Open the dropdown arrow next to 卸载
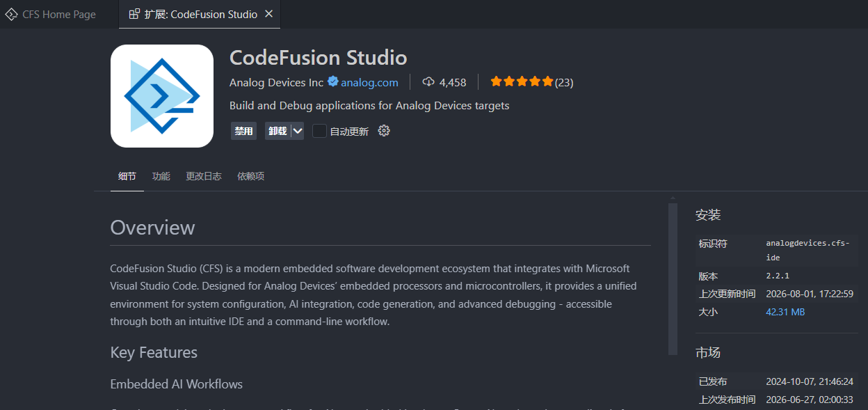The image size is (868, 410). (x=297, y=131)
